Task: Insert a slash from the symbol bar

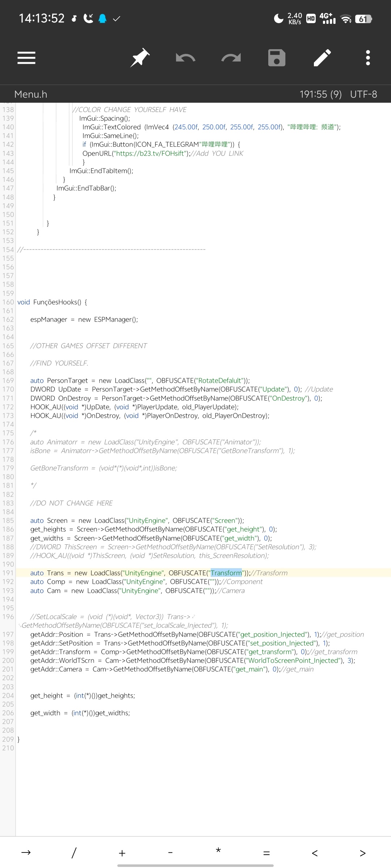Action: pyautogui.click(x=74, y=853)
